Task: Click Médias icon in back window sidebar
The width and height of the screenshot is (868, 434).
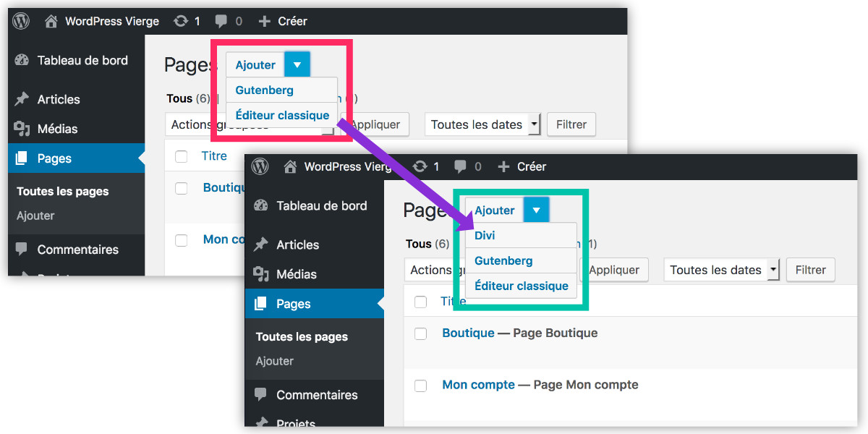Action: coord(22,129)
